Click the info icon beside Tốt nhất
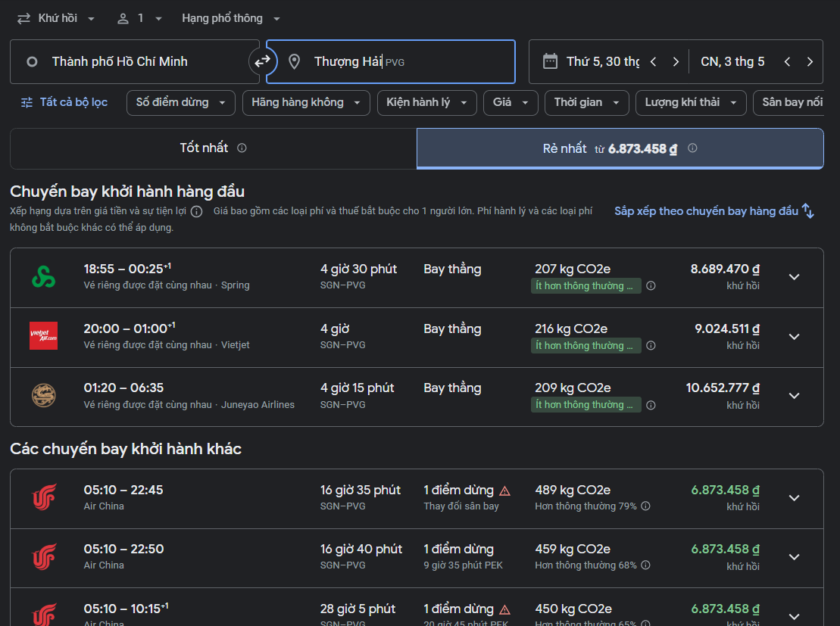840x626 pixels. pos(242,148)
